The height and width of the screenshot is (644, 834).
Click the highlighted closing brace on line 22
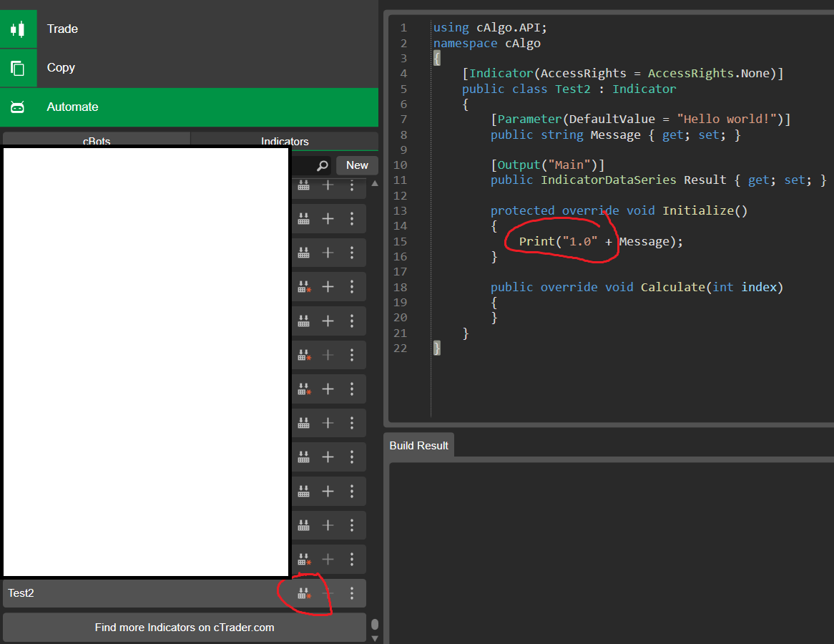(x=437, y=348)
